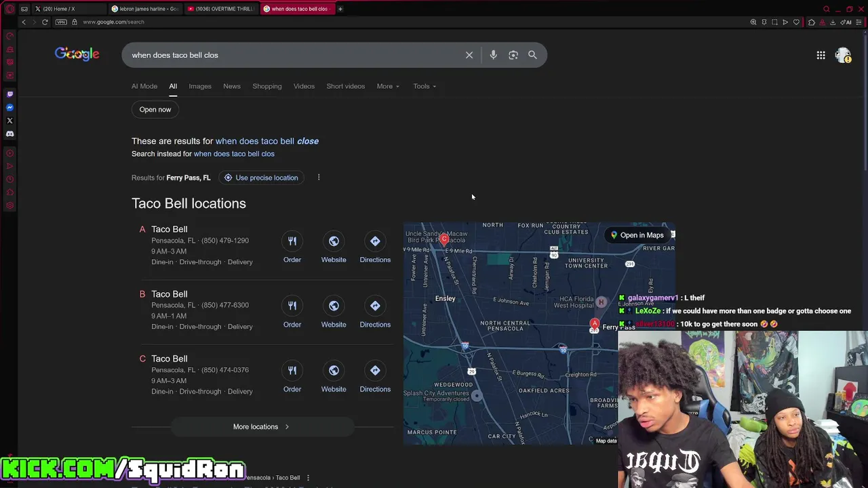Click the Taco Bell A listing title
The width and height of the screenshot is (868, 488).
tap(170, 229)
